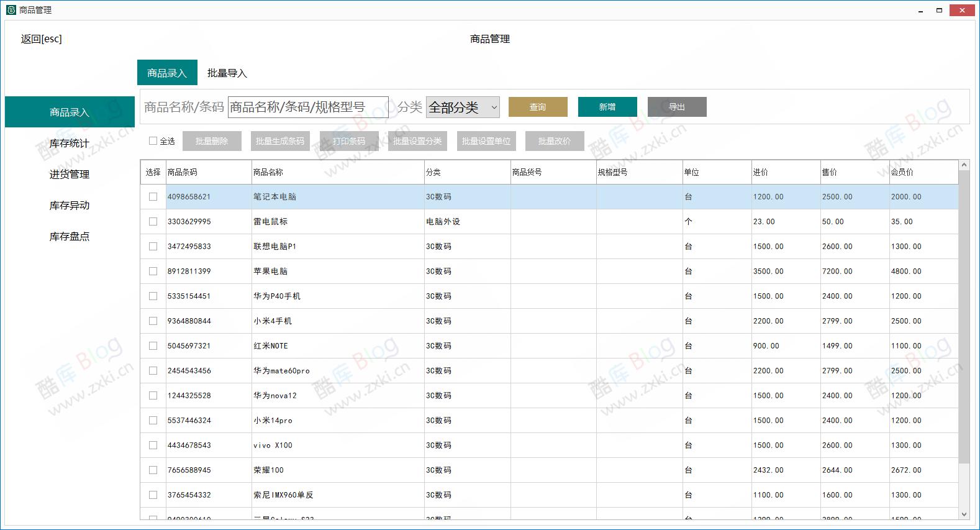Click the 索尼IMX960单反 name cell

338,495
